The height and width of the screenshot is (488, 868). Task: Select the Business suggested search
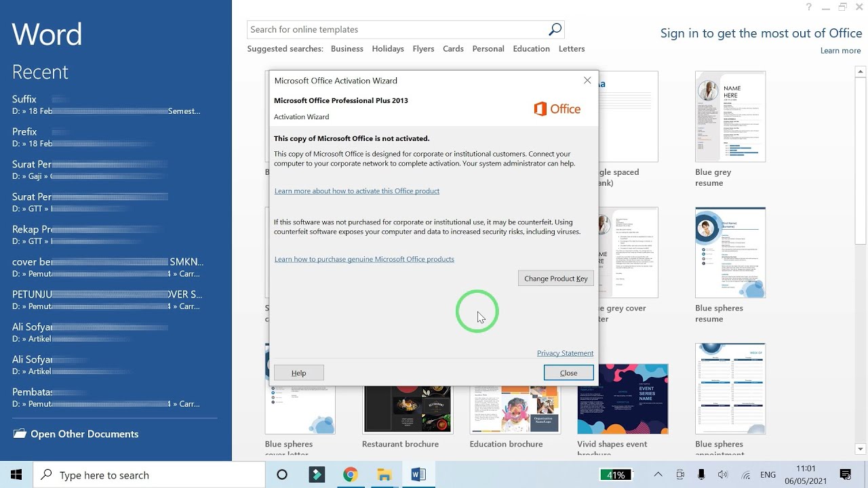point(347,49)
